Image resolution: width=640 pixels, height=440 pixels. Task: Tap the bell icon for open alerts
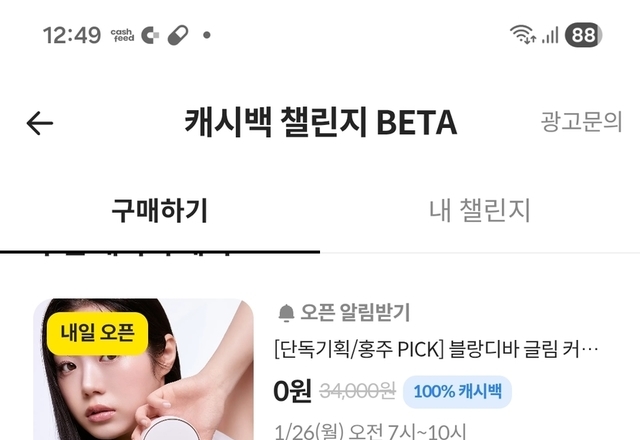286,313
